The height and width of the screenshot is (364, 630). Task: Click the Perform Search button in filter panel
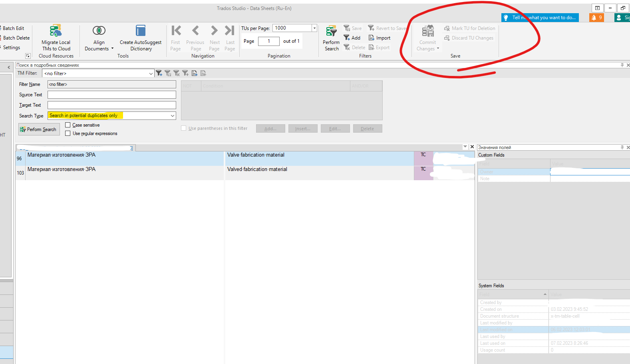(39, 129)
